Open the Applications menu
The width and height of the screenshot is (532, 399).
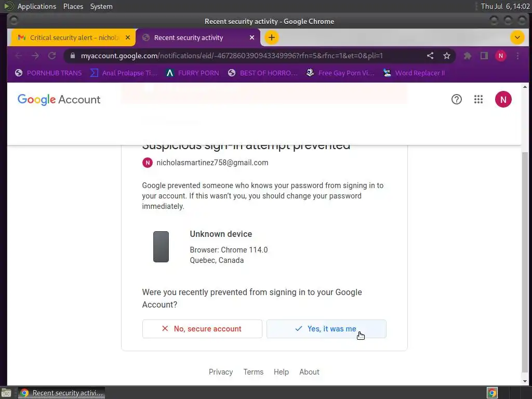tap(37, 6)
